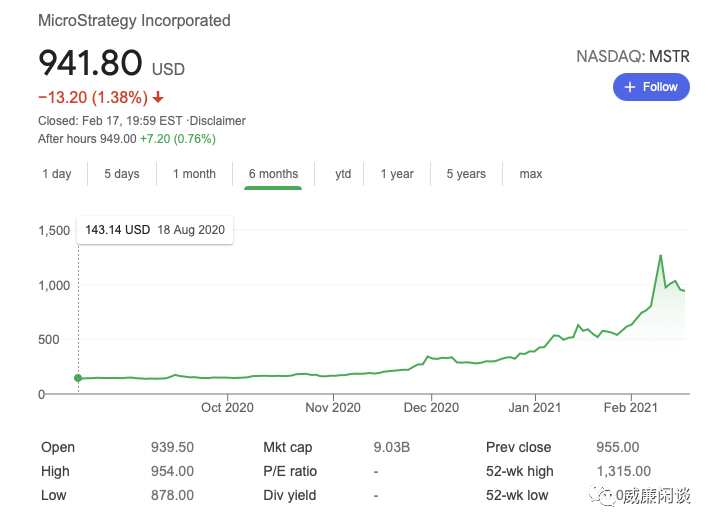Click the MicroStrategy Incorporated title

pyautogui.click(x=134, y=20)
